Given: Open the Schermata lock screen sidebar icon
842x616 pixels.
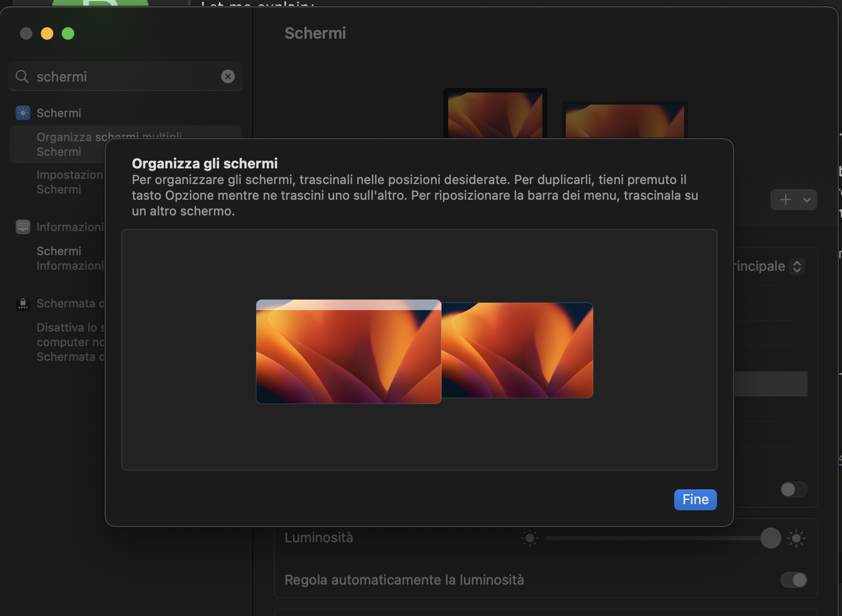Looking at the screenshot, I should pyautogui.click(x=23, y=303).
